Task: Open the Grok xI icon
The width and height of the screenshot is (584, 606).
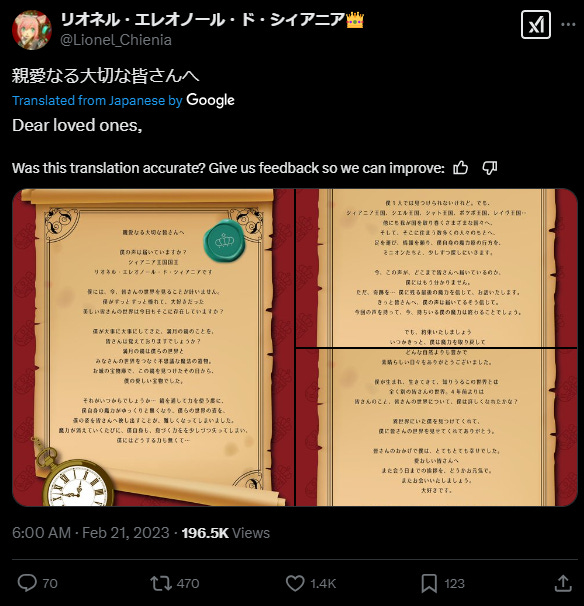Action: coord(536,25)
